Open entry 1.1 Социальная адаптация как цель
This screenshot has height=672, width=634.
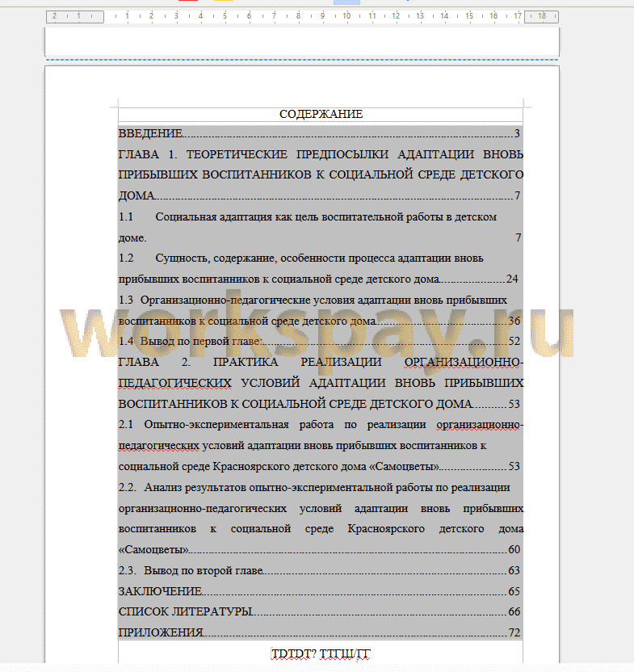click(x=320, y=227)
